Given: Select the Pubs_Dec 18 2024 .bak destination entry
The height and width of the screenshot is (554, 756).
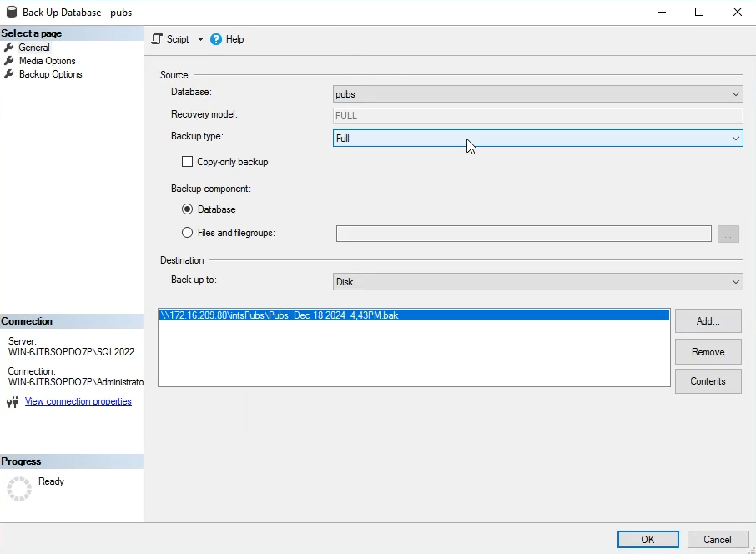Looking at the screenshot, I should coord(414,315).
